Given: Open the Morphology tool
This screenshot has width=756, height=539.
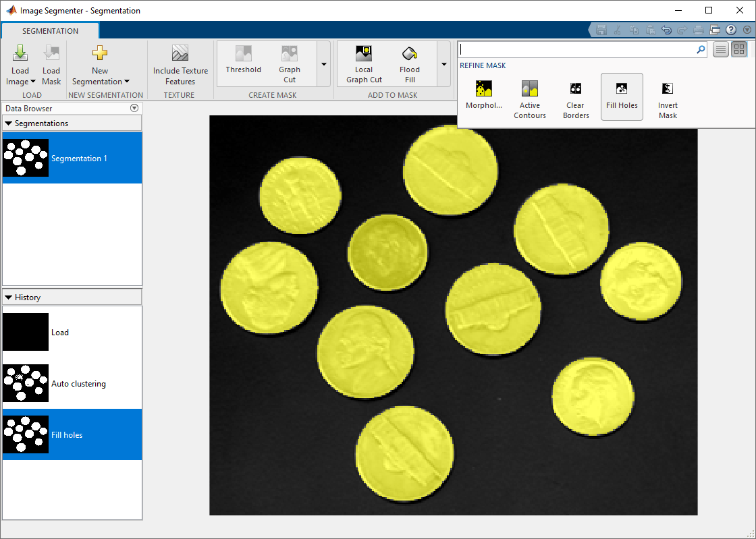Looking at the screenshot, I should point(483,95).
